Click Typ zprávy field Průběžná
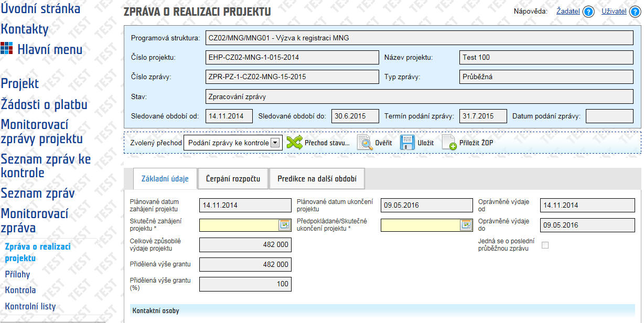Screen dimensions: 644x323 [546, 77]
